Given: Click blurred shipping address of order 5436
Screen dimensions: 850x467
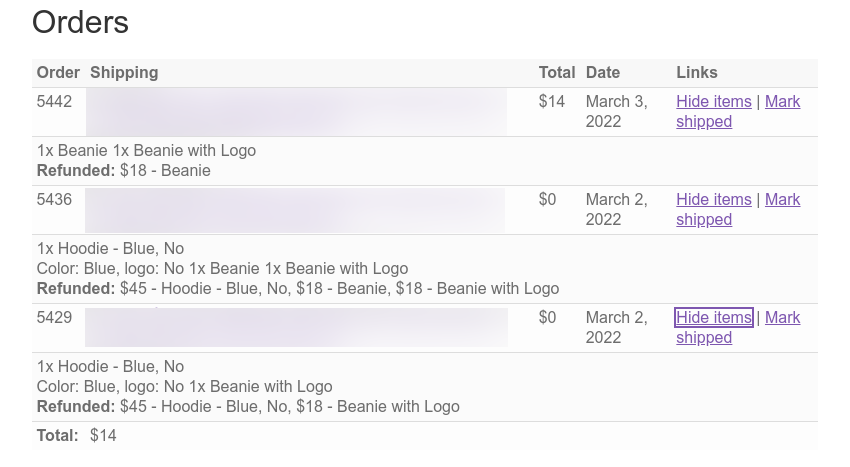Looking at the screenshot, I should click(x=295, y=210).
